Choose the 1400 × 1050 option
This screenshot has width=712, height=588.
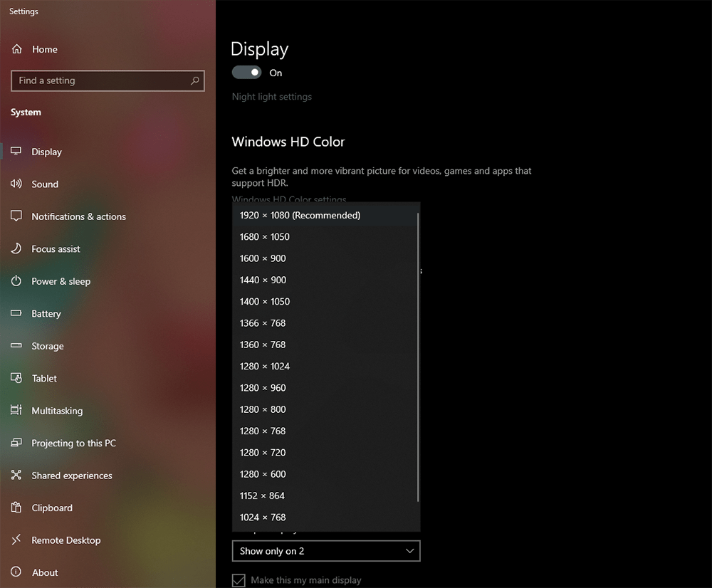coord(326,302)
